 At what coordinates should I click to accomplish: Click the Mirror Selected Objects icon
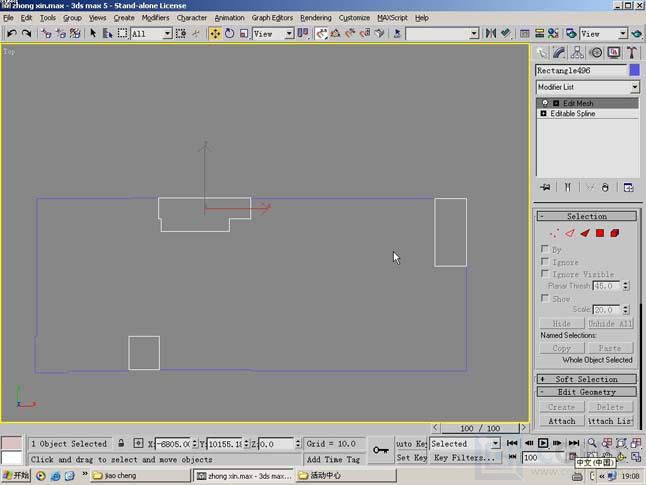pyautogui.click(x=491, y=33)
